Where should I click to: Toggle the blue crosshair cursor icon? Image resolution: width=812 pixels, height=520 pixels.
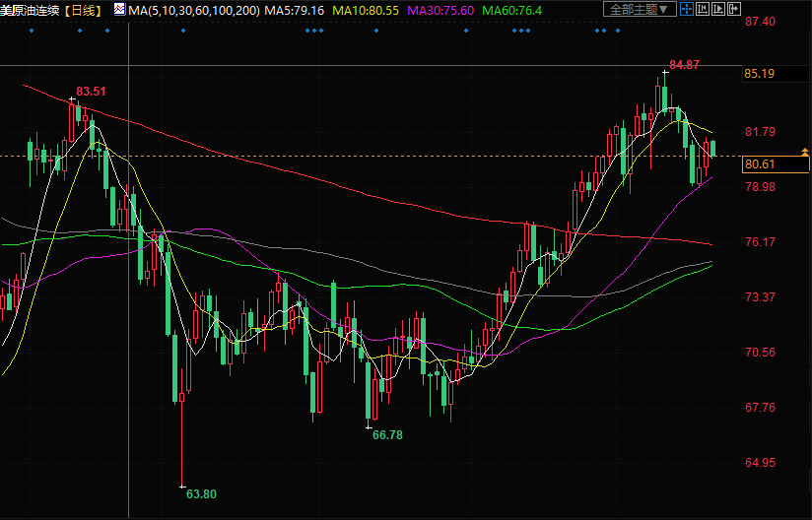click(x=685, y=10)
